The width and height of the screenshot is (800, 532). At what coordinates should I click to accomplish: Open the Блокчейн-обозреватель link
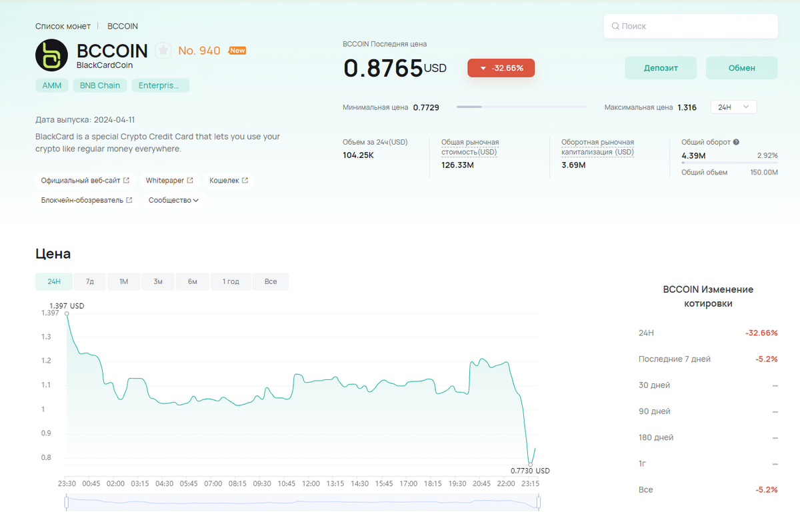[x=87, y=200]
